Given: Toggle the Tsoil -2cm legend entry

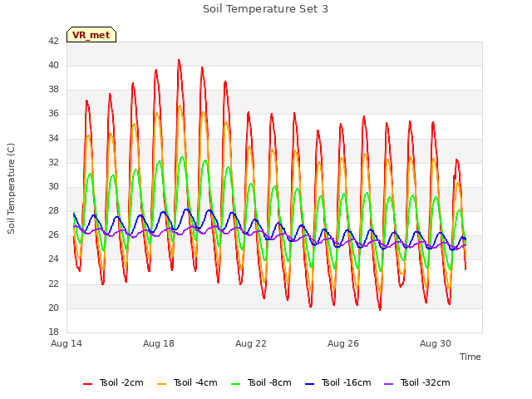Looking at the screenshot, I should (x=113, y=382).
